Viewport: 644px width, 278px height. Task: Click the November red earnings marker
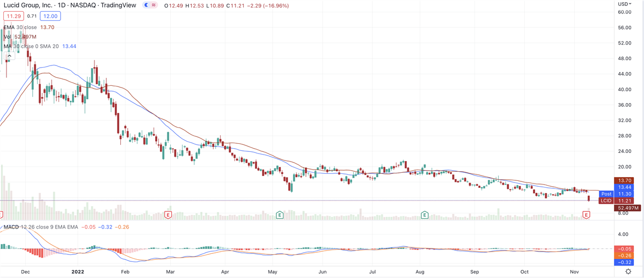point(587,215)
